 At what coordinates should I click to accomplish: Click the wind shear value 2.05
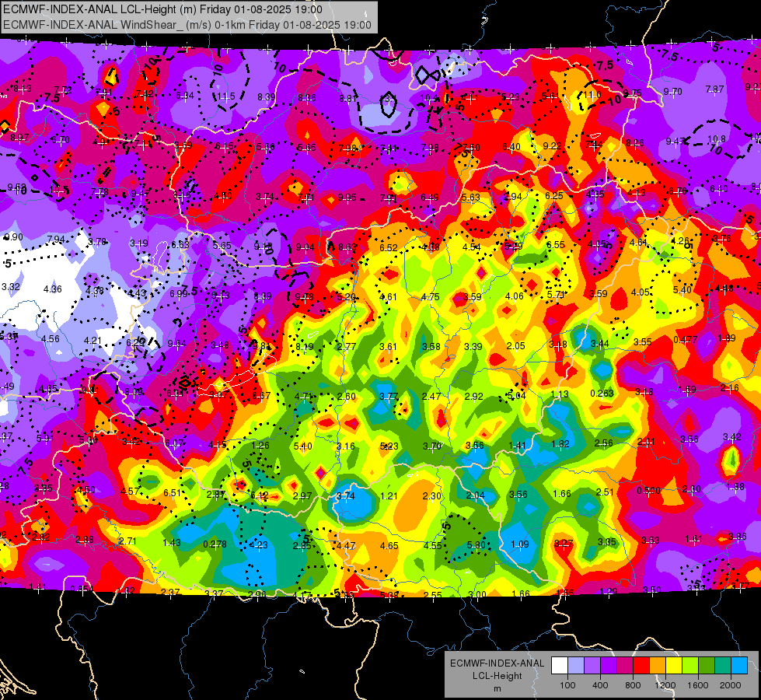(515, 346)
